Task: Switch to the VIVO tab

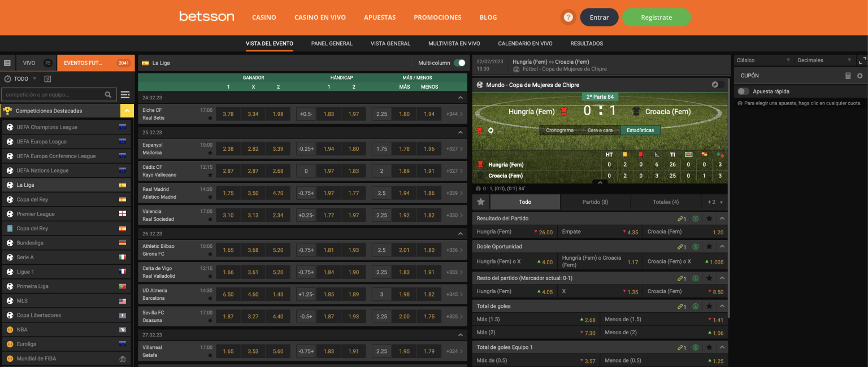Action: tap(36, 63)
